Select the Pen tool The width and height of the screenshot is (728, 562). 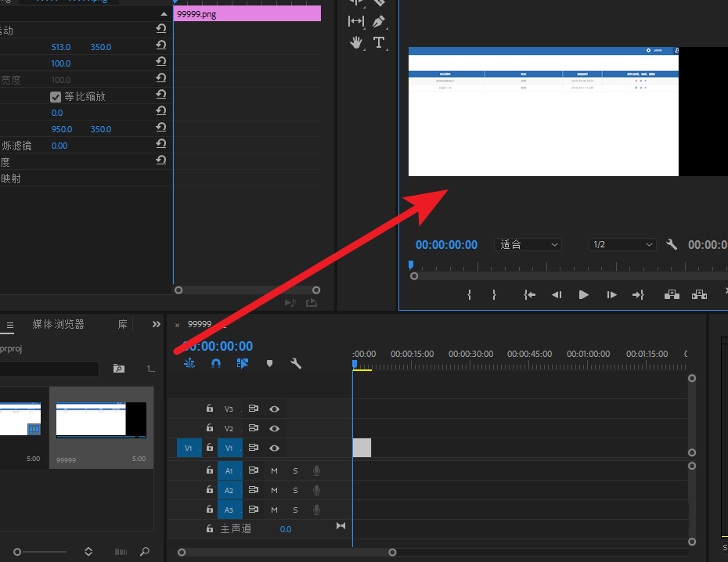click(x=380, y=21)
